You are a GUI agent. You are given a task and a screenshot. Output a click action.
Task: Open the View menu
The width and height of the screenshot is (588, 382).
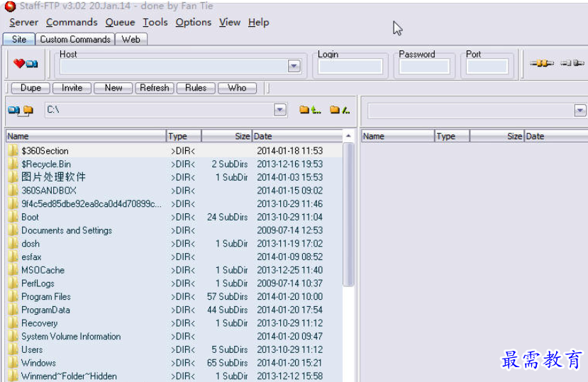[230, 23]
